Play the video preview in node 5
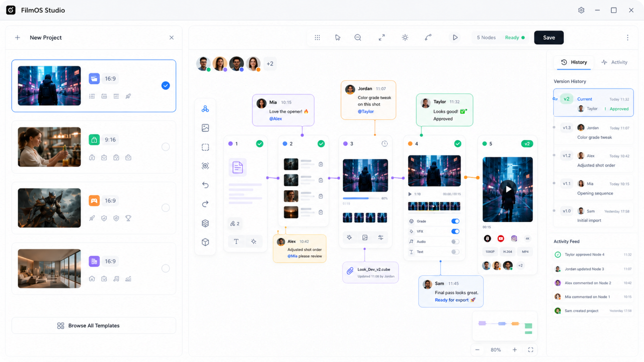Viewport: 644px width, 362px height. [508, 189]
